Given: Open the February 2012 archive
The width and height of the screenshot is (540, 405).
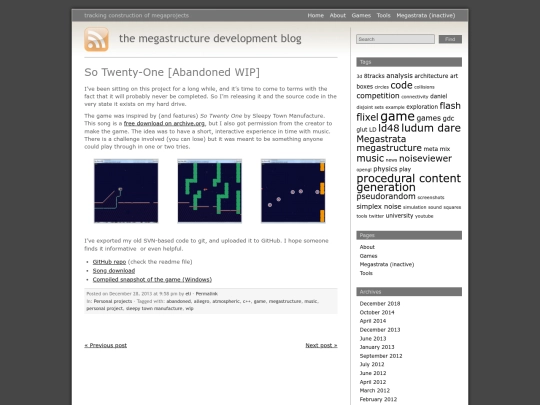Looking at the screenshot, I should 378,399.
